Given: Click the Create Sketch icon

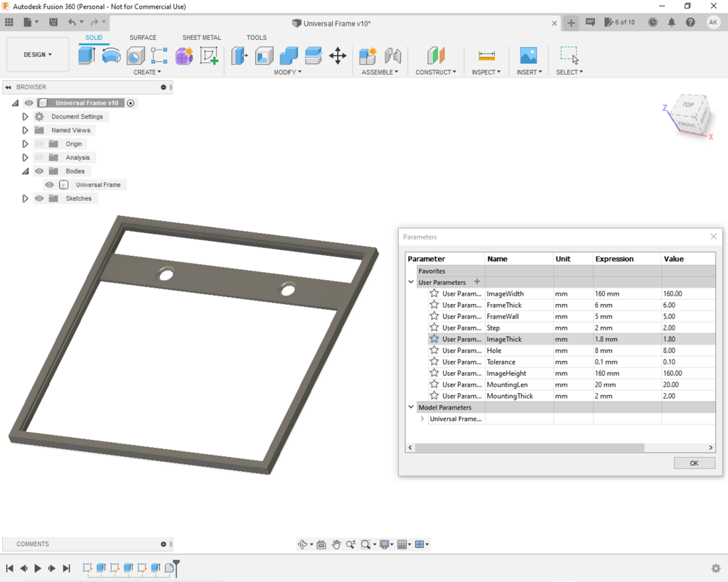Looking at the screenshot, I should (209, 55).
